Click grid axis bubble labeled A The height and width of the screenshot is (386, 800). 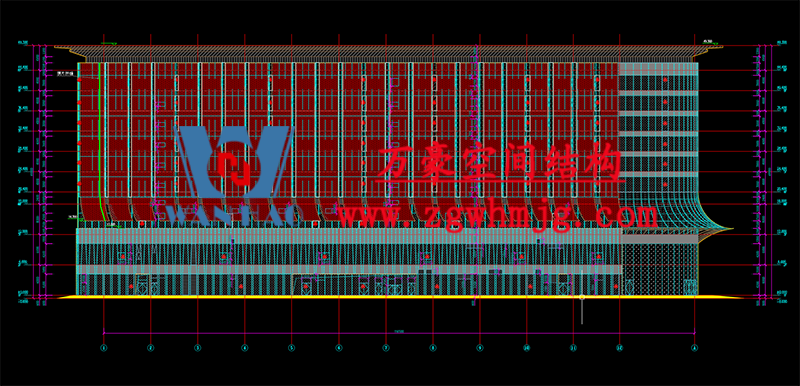point(694,348)
